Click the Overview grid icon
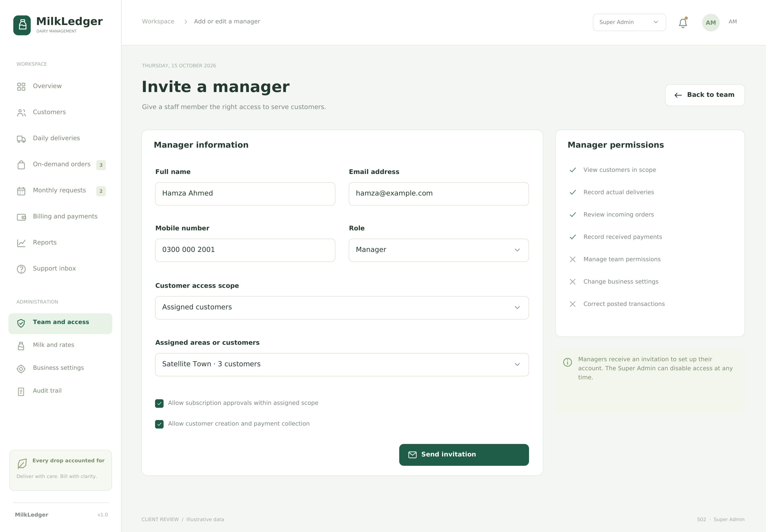766x532 pixels. [21, 87]
